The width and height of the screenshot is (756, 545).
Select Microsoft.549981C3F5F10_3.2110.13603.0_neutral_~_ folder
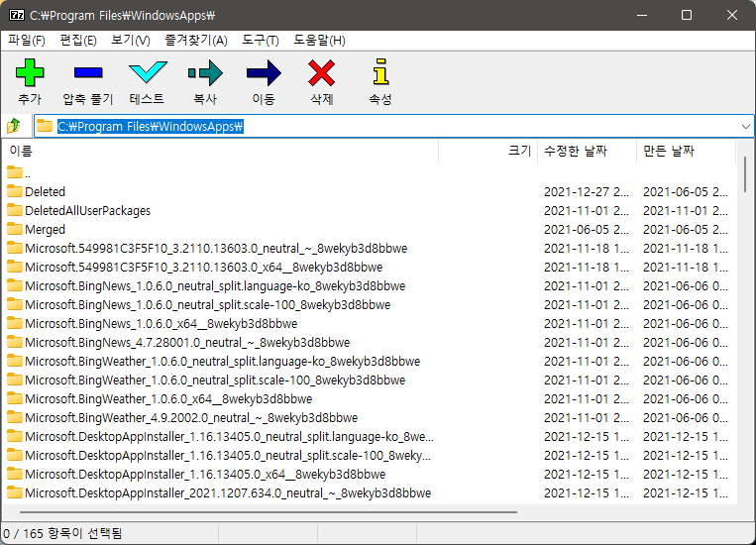[x=216, y=249]
